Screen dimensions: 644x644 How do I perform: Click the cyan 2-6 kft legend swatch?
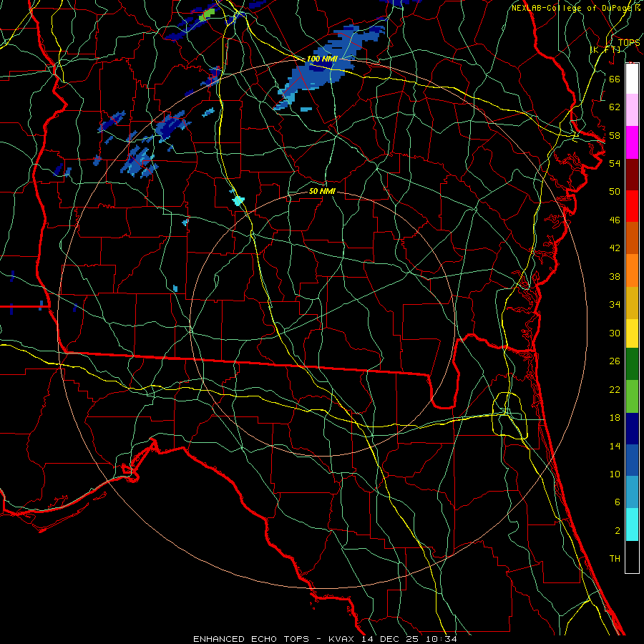pyautogui.click(x=632, y=525)
